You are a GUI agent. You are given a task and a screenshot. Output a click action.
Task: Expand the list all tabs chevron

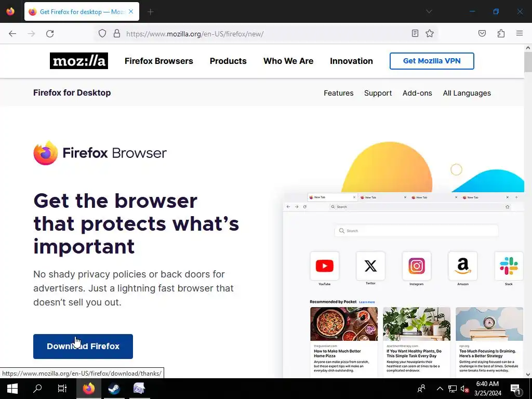point(429,11)
